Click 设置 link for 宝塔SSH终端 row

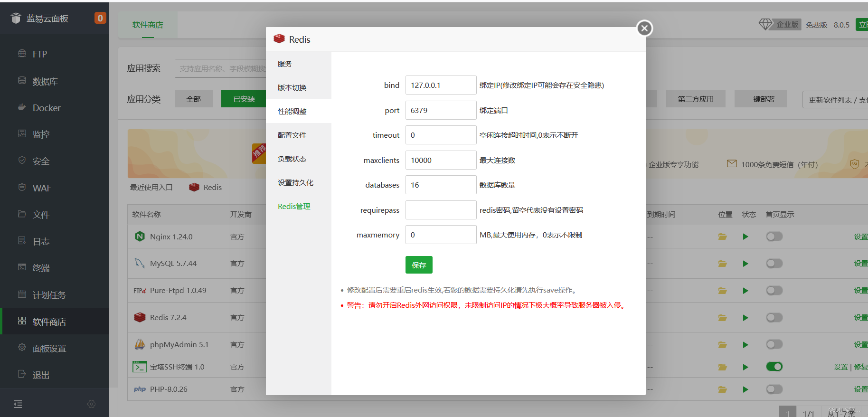click(840, 367)
